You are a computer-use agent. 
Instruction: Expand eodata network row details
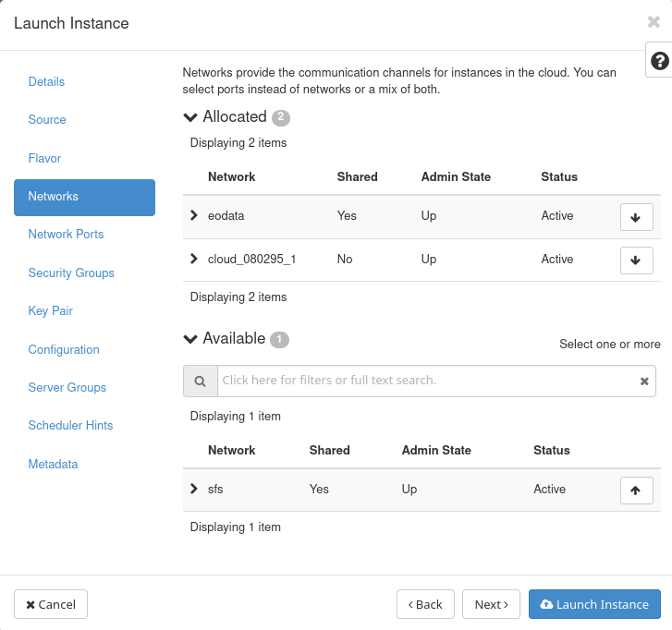pyautogui.click(x=194, y=215)
